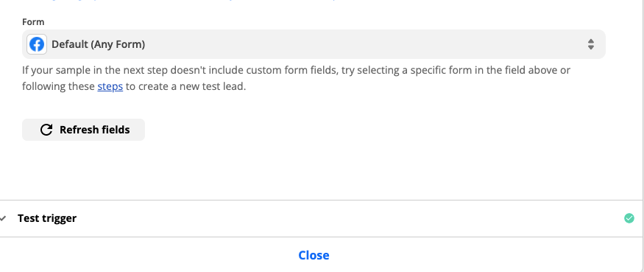Click the green status check in trigger row

(x=629, y=218)
